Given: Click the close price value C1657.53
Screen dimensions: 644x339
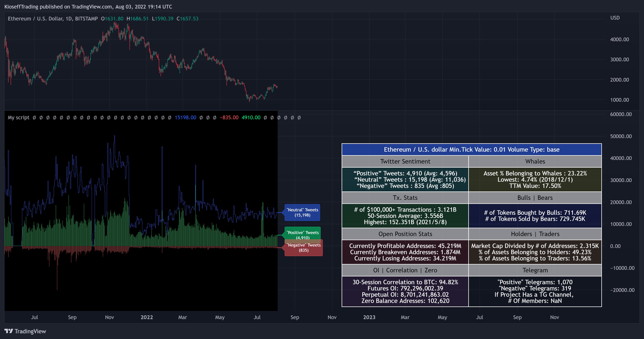Looking at the screenshot, I should [x=187, y=18].
